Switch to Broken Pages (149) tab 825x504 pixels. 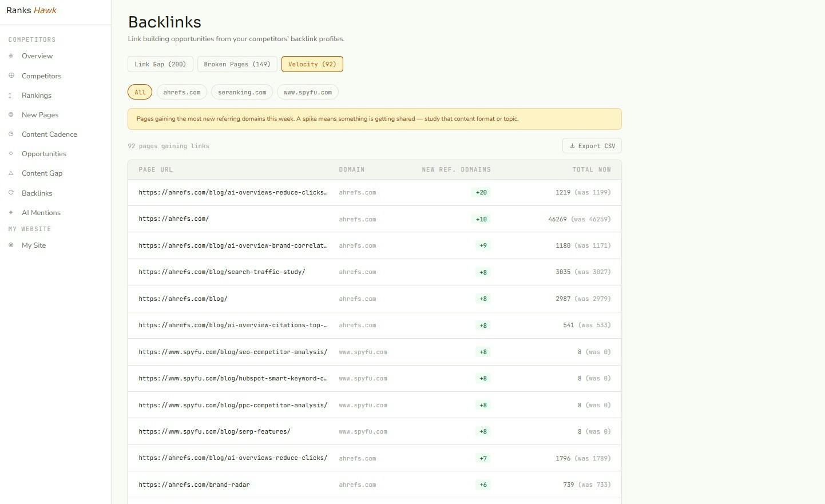click(237, 64)
